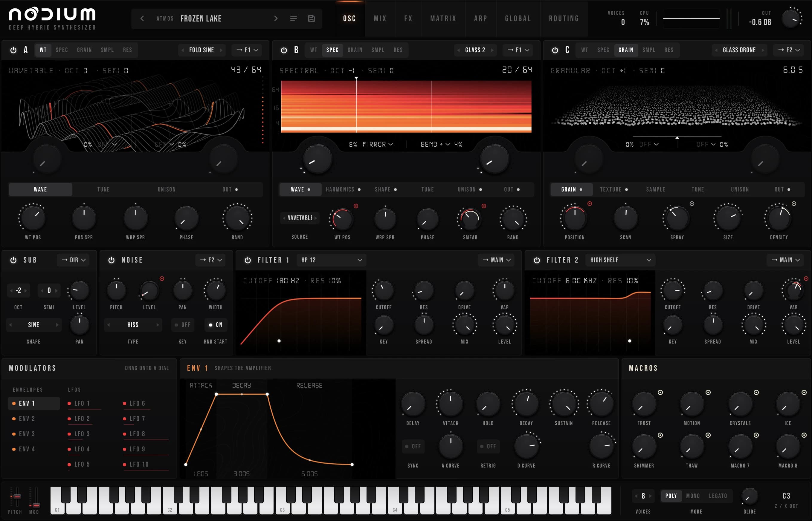Switch oscillator A to GRAIN engine

click(84, 50)
